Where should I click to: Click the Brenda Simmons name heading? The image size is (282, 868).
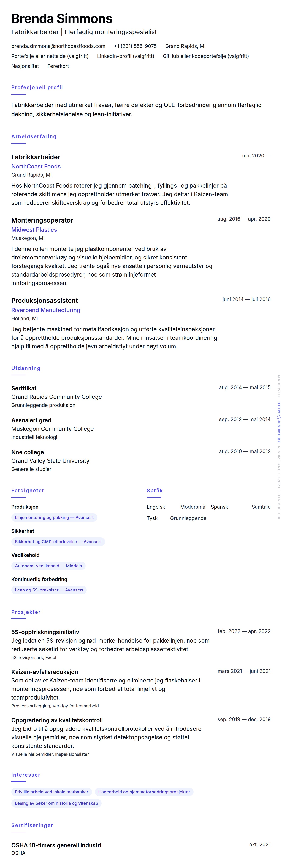[62, 19]
